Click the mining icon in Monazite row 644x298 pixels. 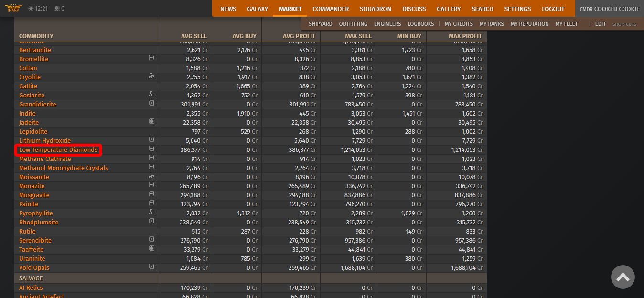pos(152,185)
